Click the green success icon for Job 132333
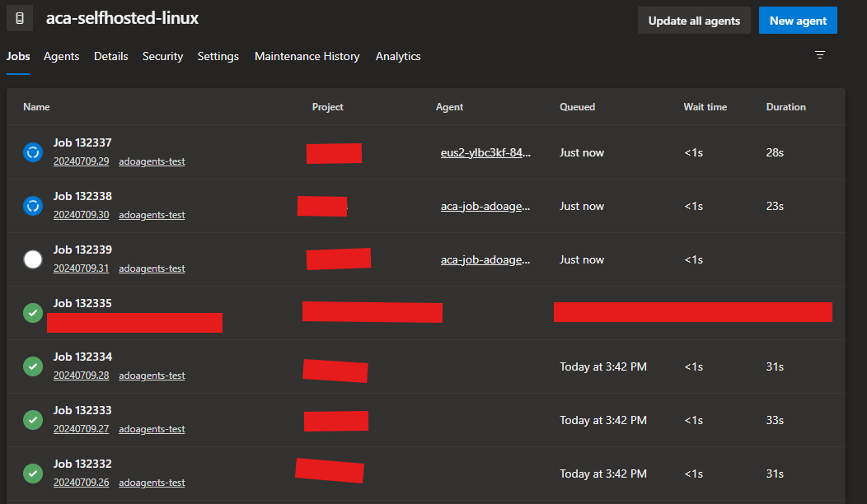This screenshot has width=867, height=504. [33, 420]
